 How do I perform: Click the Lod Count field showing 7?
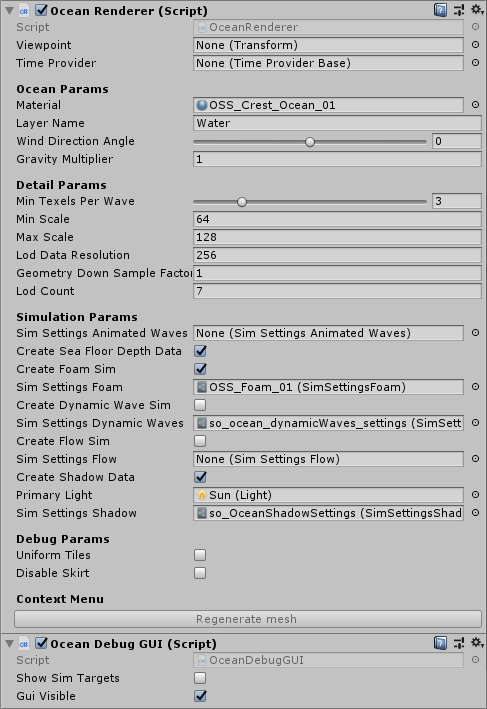pyautogui.click(x=337, y=291)
